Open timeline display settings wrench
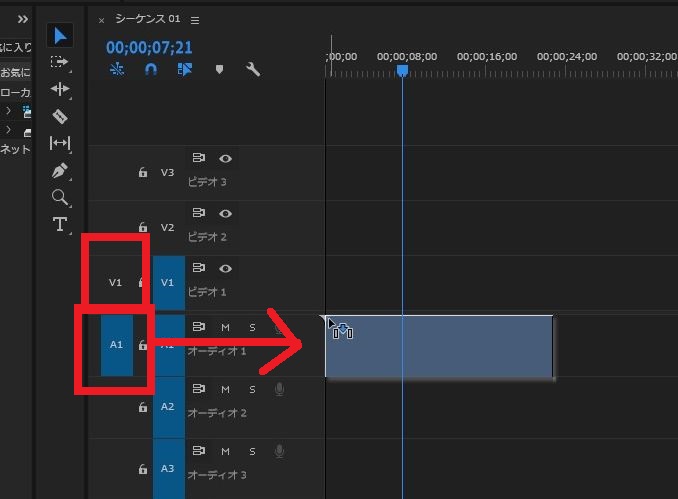678x499 pixels. pos(252,70)
